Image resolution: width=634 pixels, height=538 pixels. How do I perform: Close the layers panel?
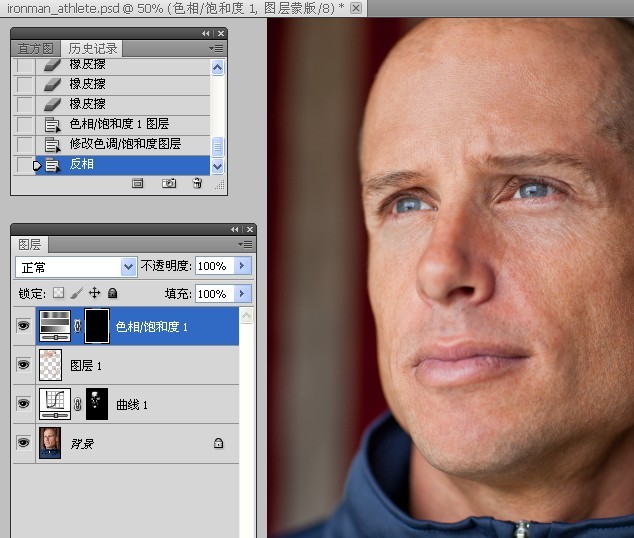(250, 230)
